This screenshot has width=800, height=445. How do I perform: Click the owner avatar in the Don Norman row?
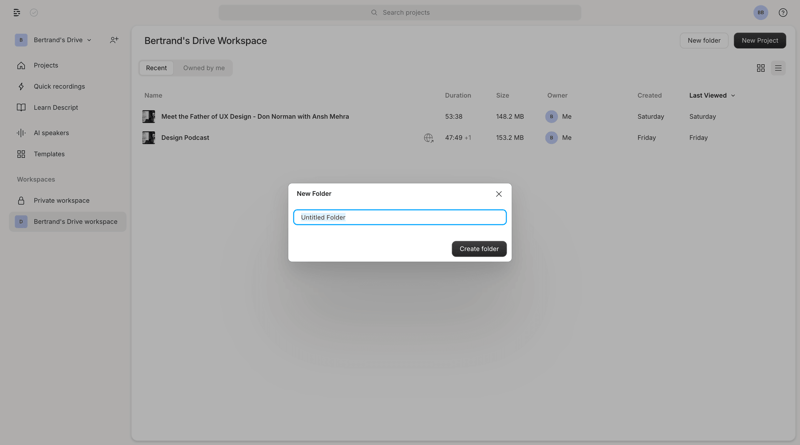click(x=551, y=116)
